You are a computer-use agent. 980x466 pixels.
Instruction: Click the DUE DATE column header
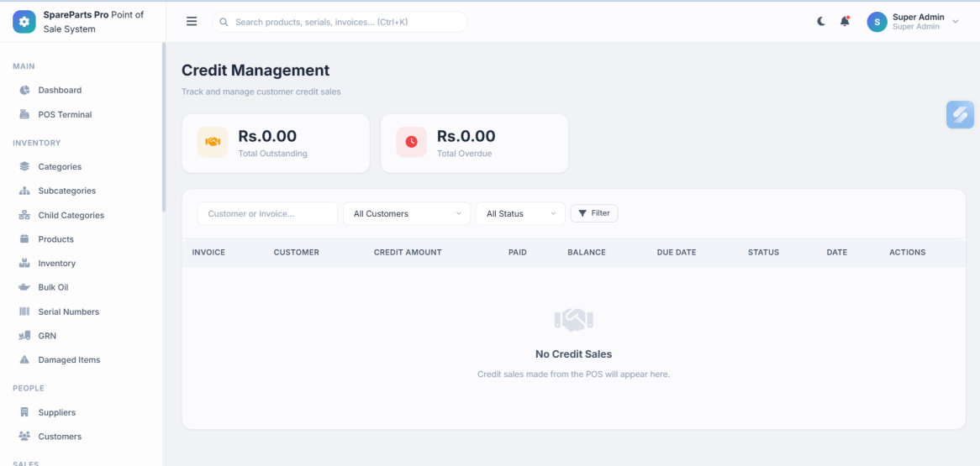(x=677, y=253)
